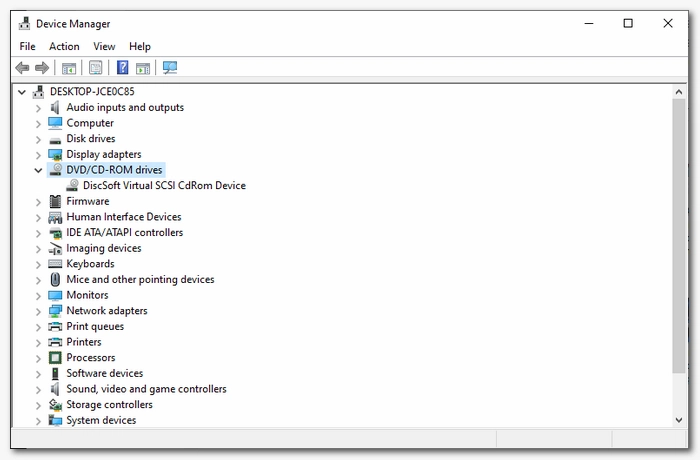Open the View menu

point(104,46)
